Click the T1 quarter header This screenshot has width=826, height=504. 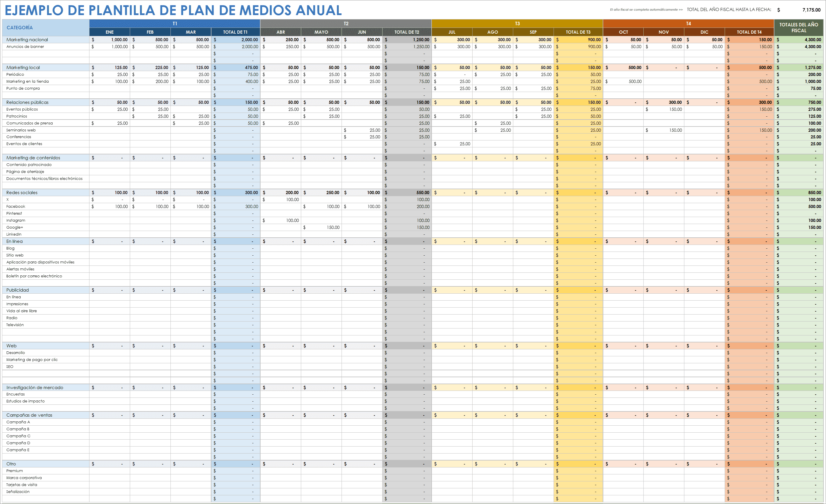pyautogui.click(x=175, y=24)
